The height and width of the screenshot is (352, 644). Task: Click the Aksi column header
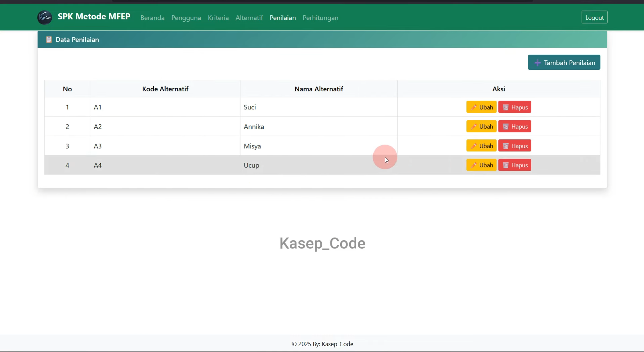point(499,89)
